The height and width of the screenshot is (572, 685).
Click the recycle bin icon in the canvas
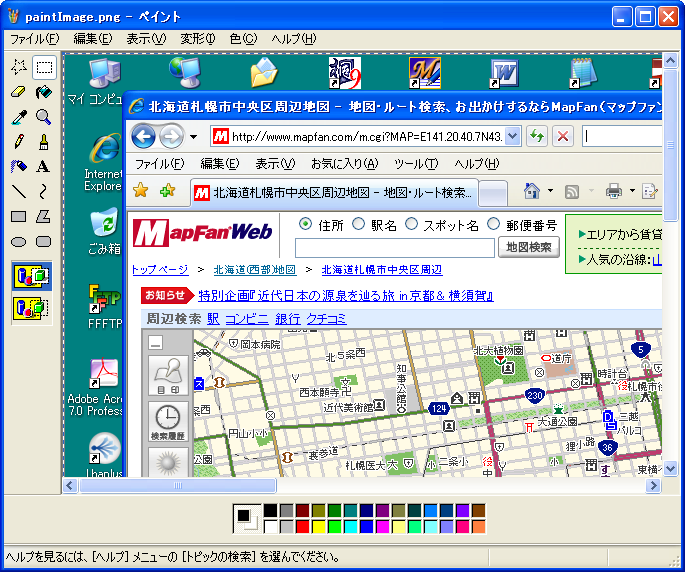tap(105, 222)
